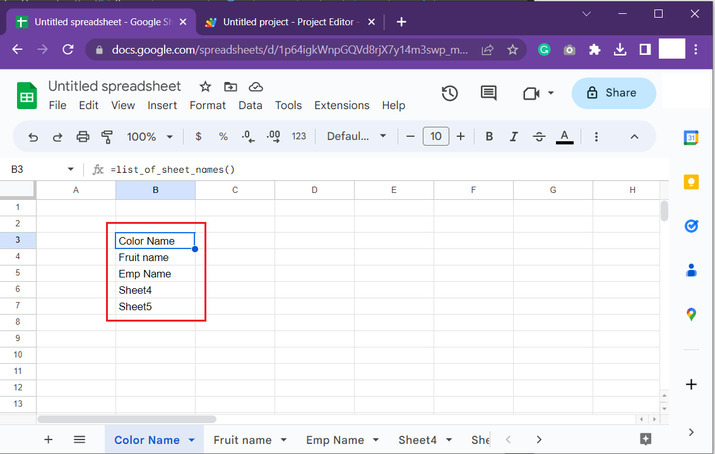Open the Sheet4 tab dropdown arrow

[449, 440]
